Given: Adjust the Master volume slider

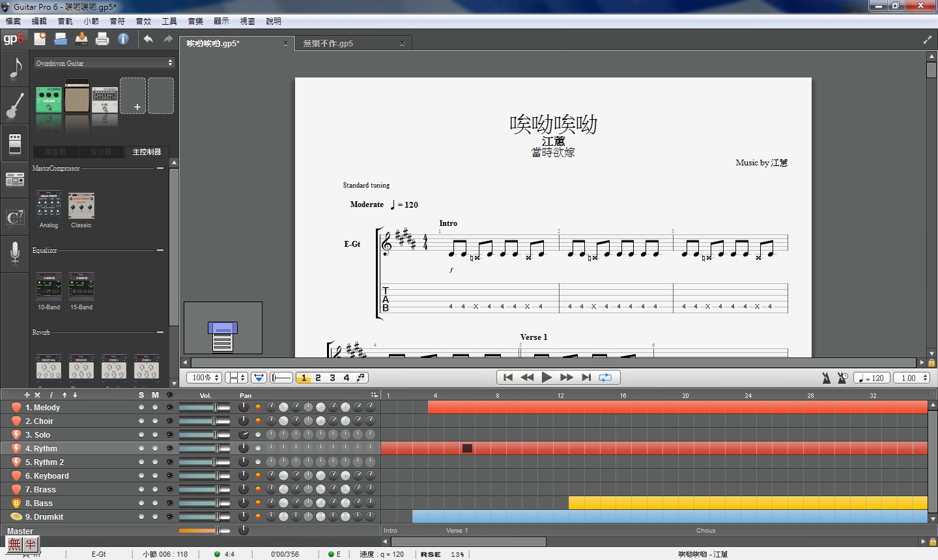Looking at the screenshot, I should coord(205,530).
